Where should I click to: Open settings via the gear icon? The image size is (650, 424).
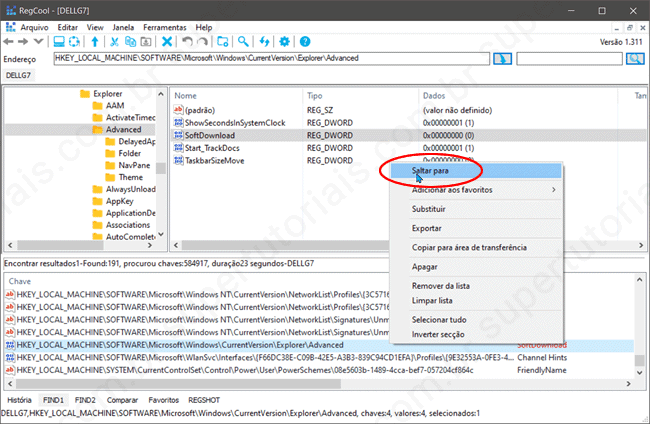coord(284,42)
